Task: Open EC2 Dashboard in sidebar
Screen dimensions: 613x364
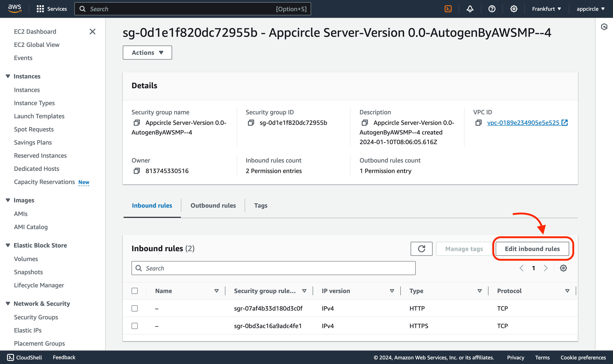Action: pyautogui.click(x=35, y=32)
